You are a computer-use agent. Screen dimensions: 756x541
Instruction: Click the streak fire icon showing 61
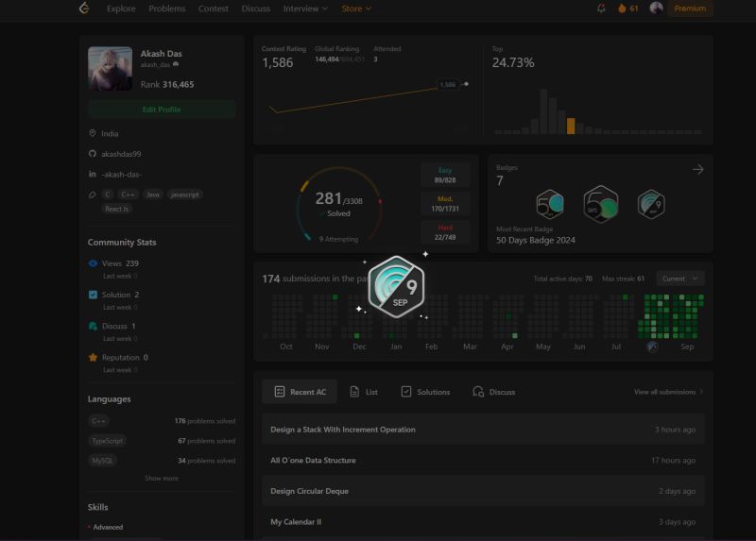(627, 8)
